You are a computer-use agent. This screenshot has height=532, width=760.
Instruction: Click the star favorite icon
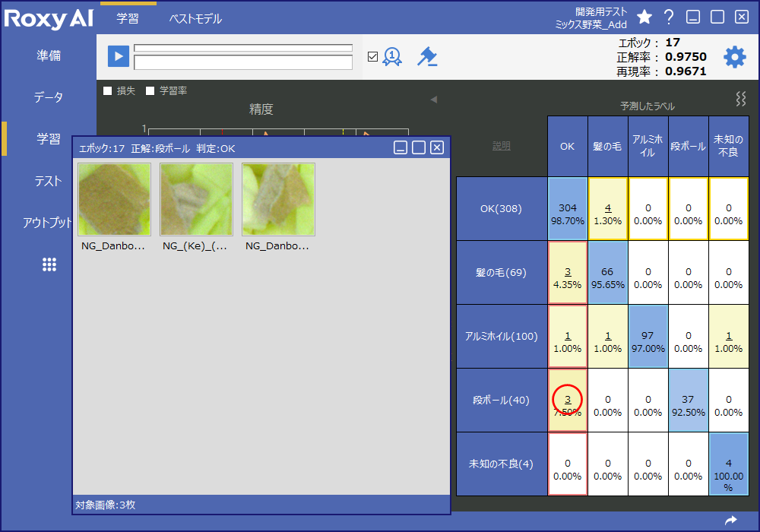(644, 17)
